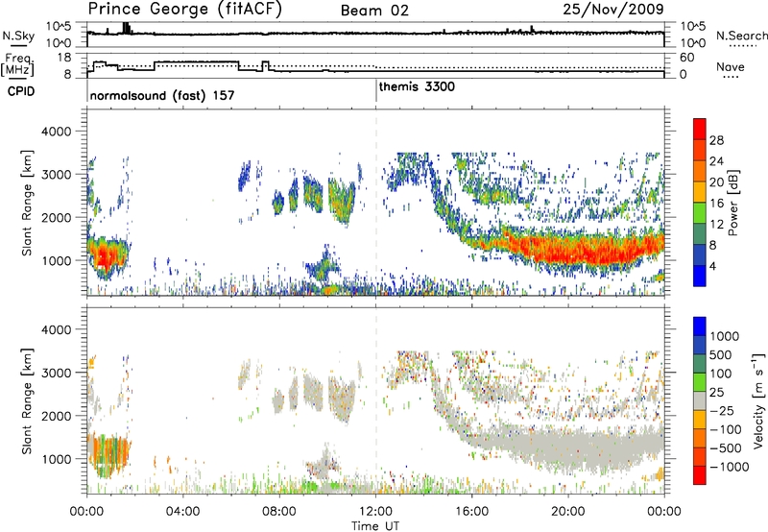Click the 16 dB label on the power colorbar

716,204
